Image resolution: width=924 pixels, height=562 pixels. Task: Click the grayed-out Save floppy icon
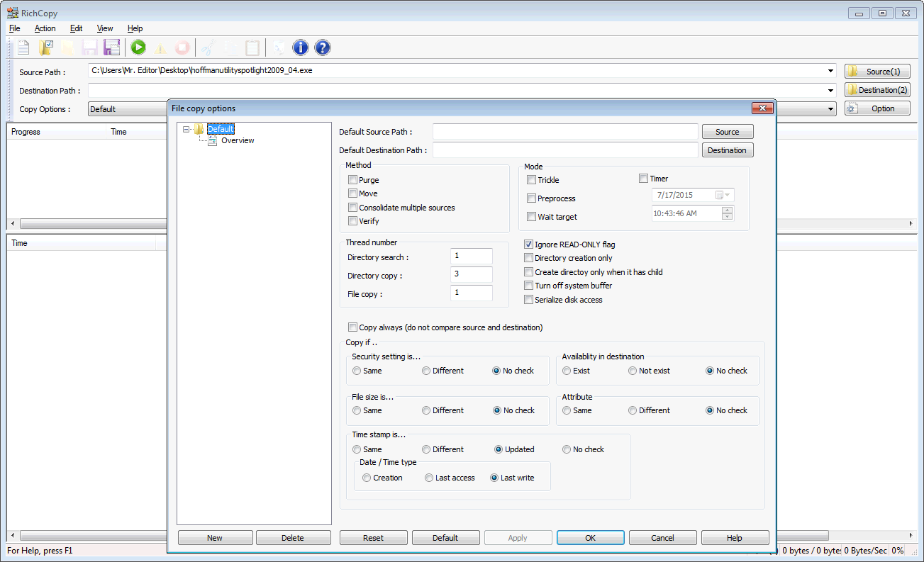click(89, 47)
